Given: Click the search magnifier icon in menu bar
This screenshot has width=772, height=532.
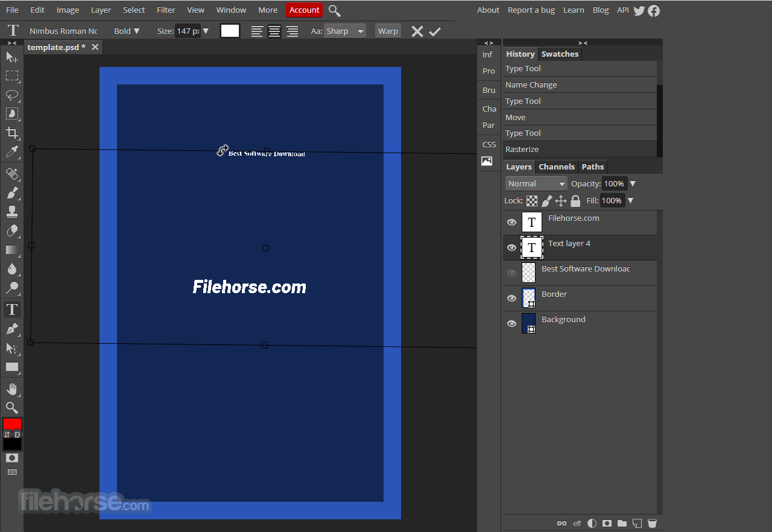Looking at the screenshot, I should point(335,10).
